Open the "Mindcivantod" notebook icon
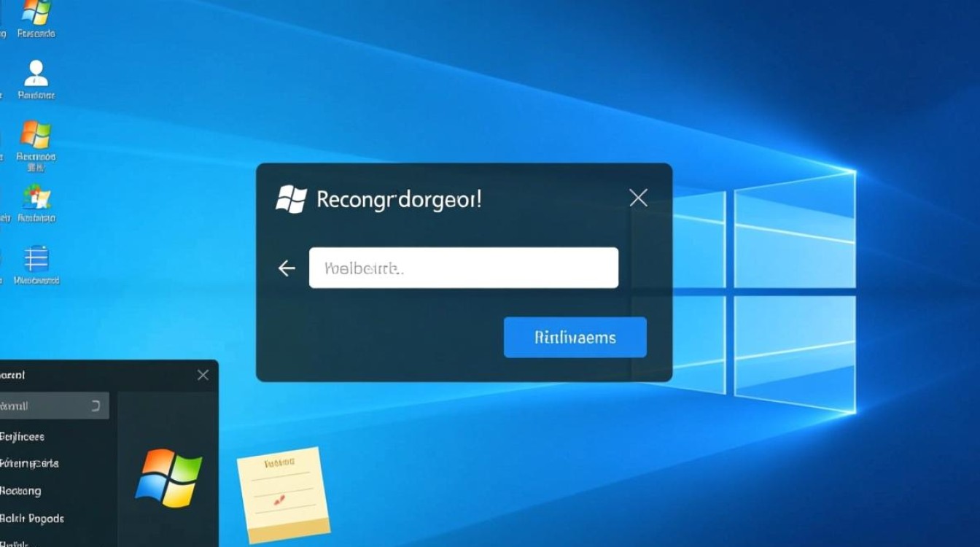Screen dimensions: 980x547 (35, 257)
